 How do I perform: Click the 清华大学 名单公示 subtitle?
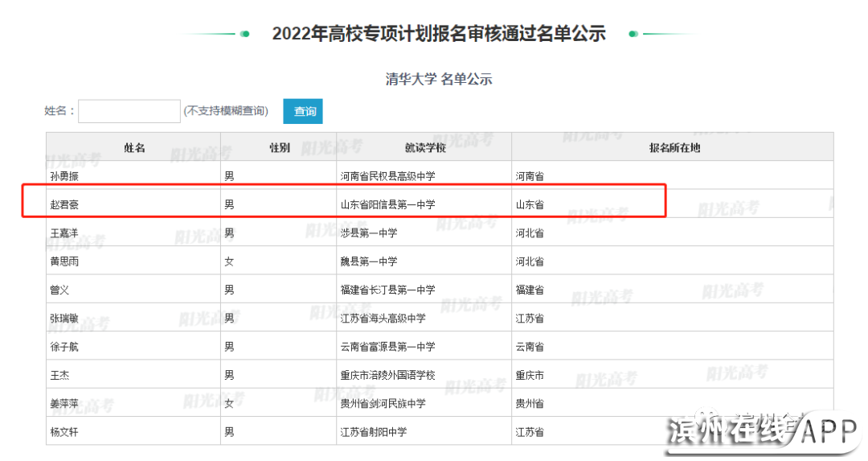point(438,79)
